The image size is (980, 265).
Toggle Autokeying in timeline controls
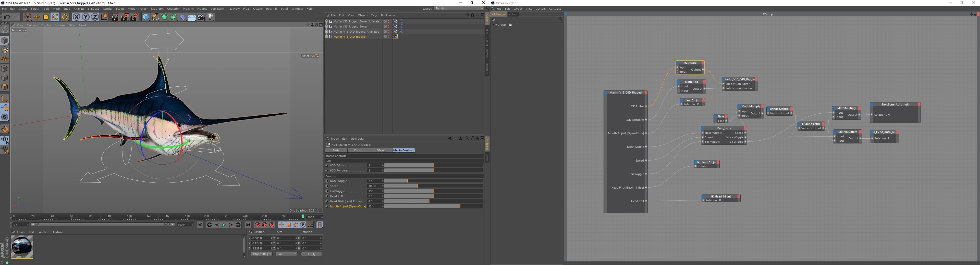[265, 225]
